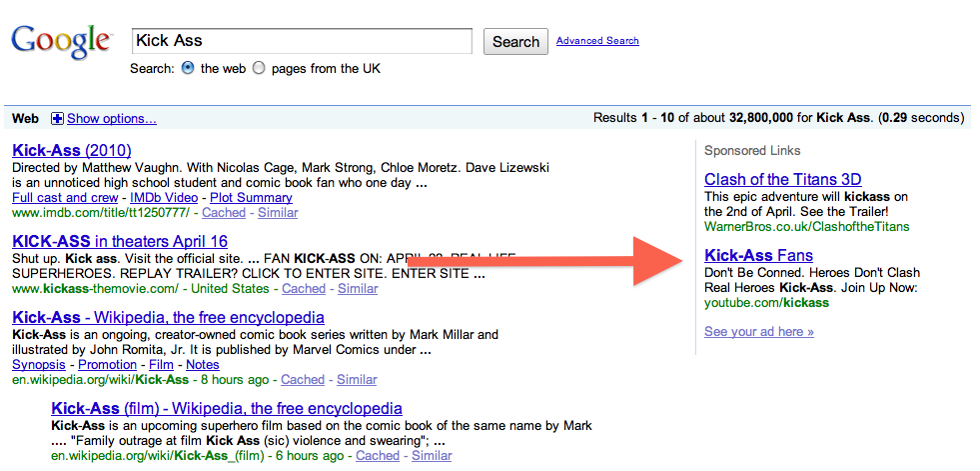This screenshot has width=980, height=471.
Task: Open Advanced Search link
Action: [x=597, y=41]
